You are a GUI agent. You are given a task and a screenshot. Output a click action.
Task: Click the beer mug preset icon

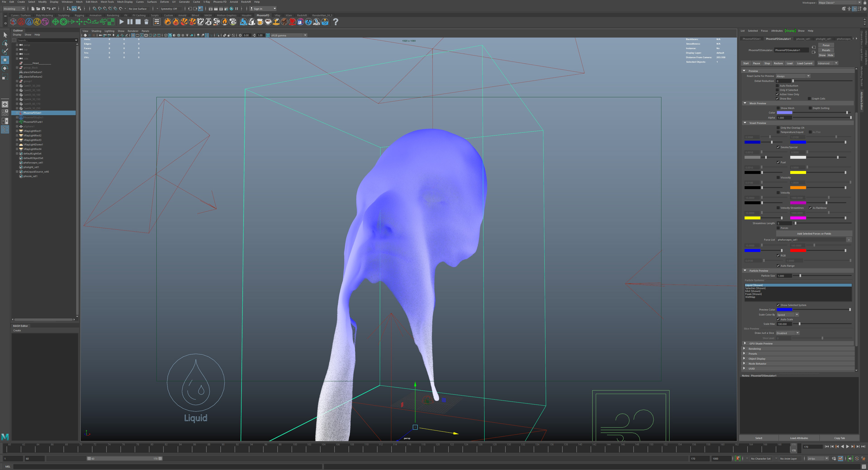coord(260,22)
